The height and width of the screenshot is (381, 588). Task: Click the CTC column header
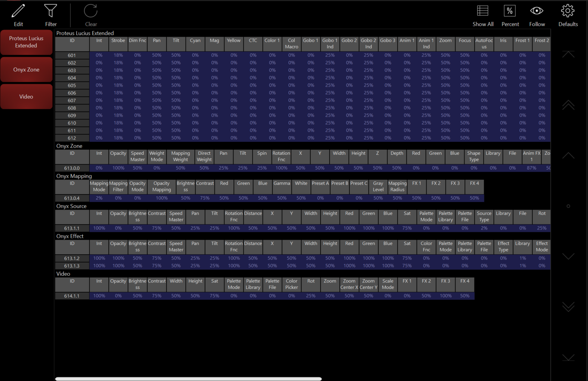tap(253, 44)
